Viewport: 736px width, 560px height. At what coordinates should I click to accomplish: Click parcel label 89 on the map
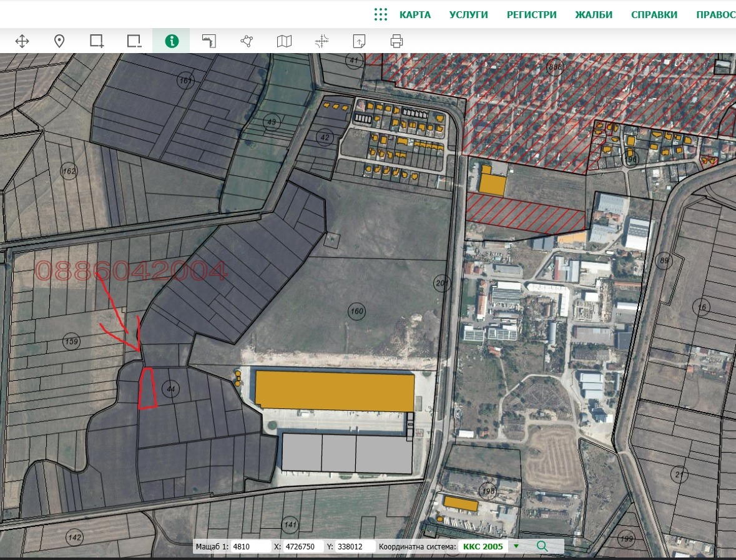point(664,260)
